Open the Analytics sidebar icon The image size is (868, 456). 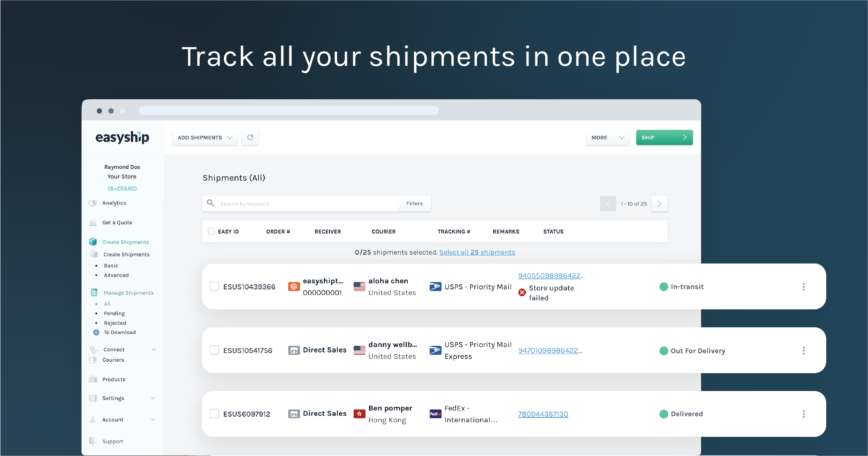[x=93, y=203]
